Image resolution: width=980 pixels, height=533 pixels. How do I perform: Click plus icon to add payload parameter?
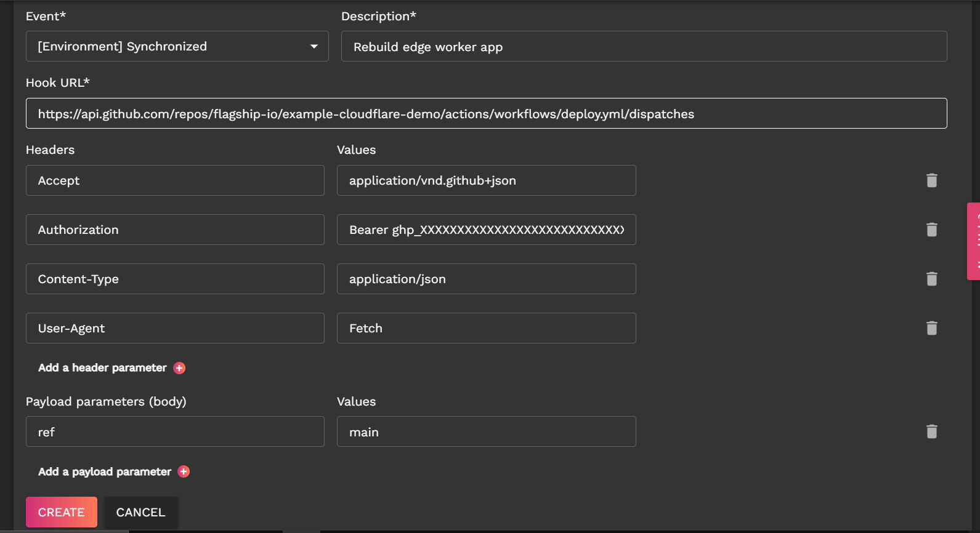tap(184, 471)
